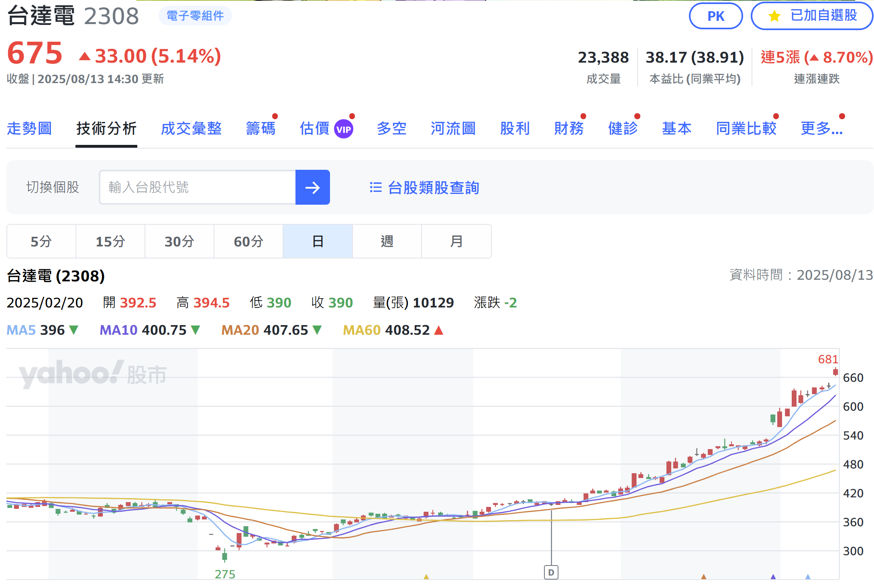Click the stock price 675
The width and height of the screenshot is (874, 588).
[x=35, y=53]
